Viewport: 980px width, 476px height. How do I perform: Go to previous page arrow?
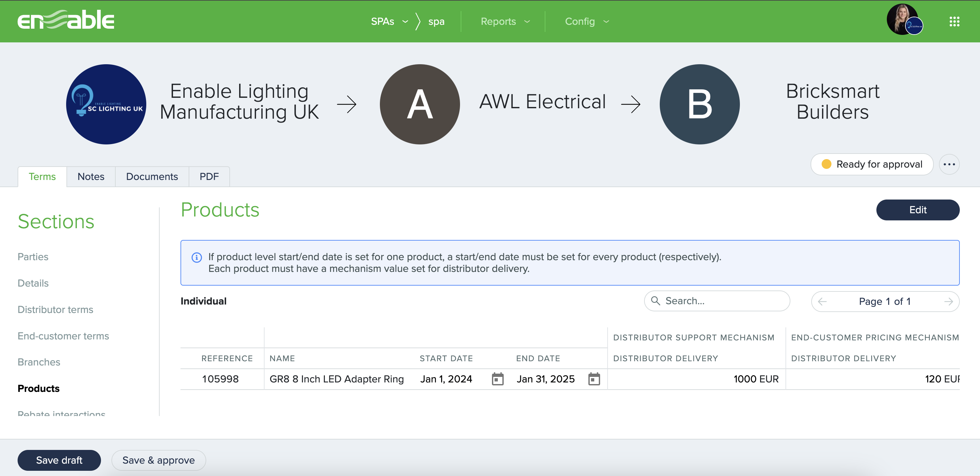pos(822,302)
